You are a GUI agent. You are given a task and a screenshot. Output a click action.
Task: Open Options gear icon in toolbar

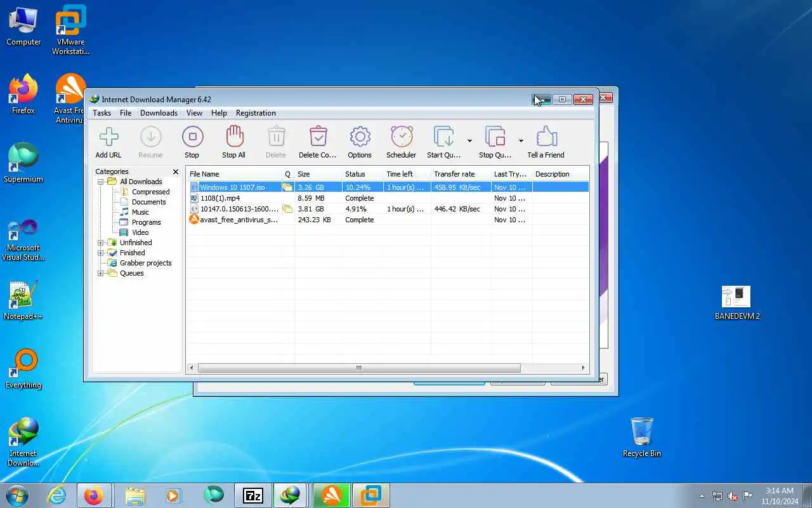tap(360, 142)
